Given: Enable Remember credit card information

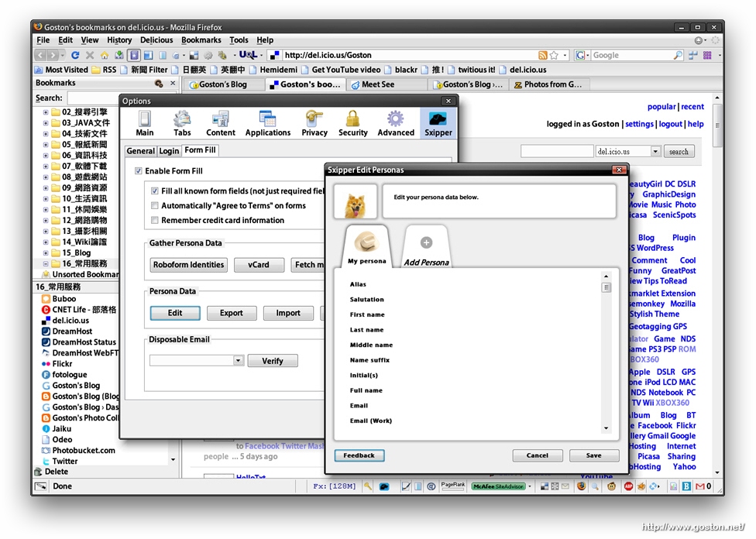Looking at the screenshot, I should click(x=154, y=220).
